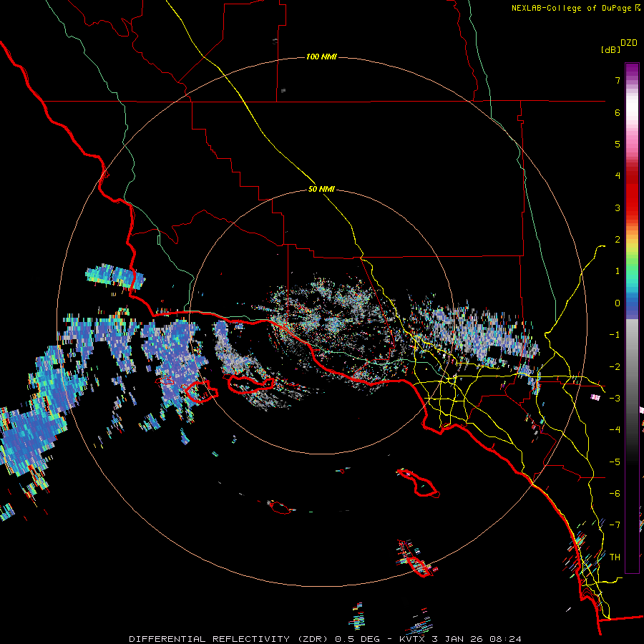The height and width of the screenshot is (644, 644).
Task: Click the 0.5 DEG elevation text
Action: [359, 639]
